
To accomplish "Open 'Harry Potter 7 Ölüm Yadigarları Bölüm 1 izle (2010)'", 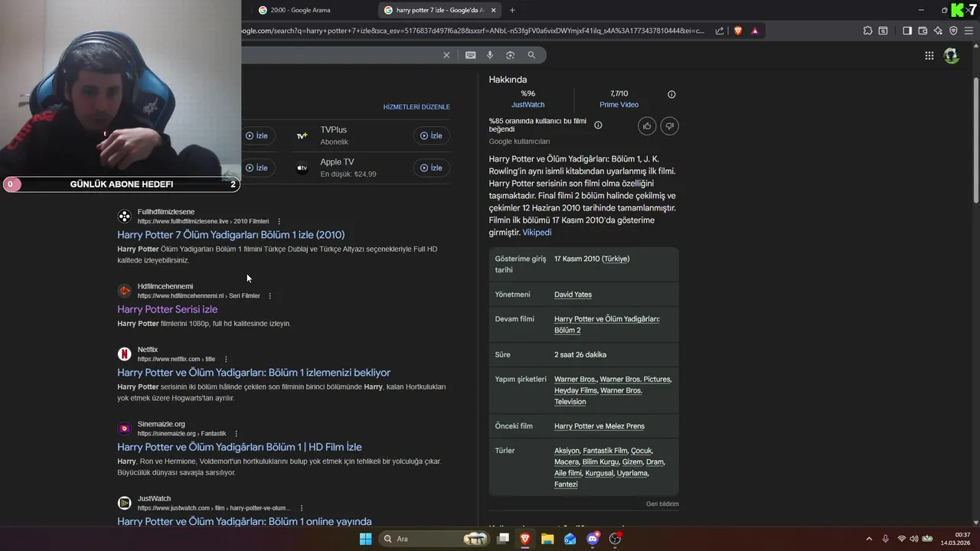I will pyautogui.click(x=230, y=235).
